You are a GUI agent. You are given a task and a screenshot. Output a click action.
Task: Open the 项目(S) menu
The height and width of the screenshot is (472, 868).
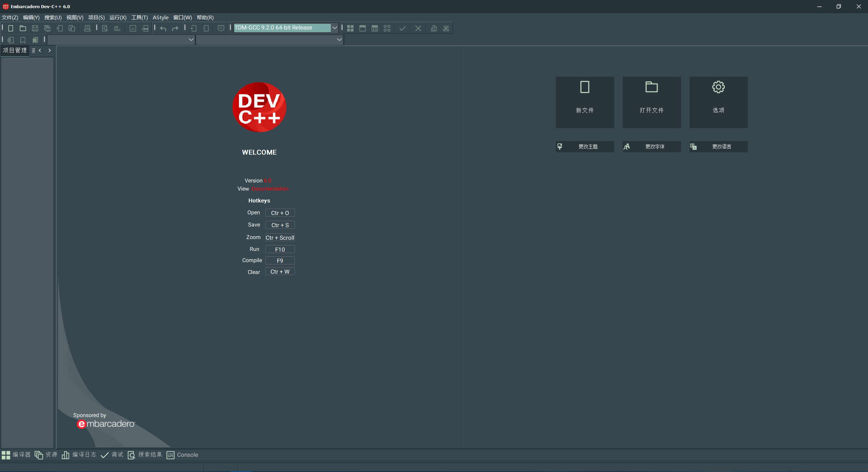tap(96, 18)
